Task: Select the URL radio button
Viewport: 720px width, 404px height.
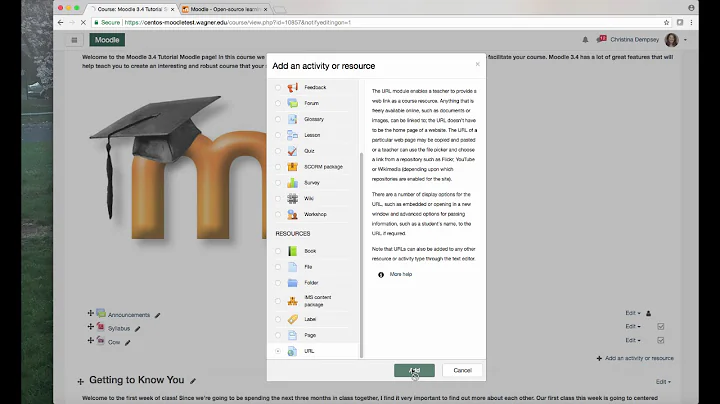Action: (278, 351)
